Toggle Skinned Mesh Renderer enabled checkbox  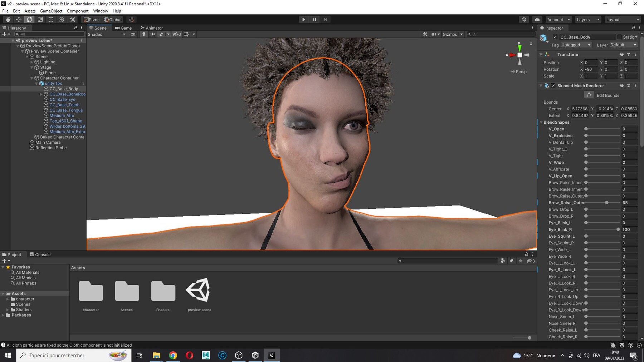coord(553,86)
